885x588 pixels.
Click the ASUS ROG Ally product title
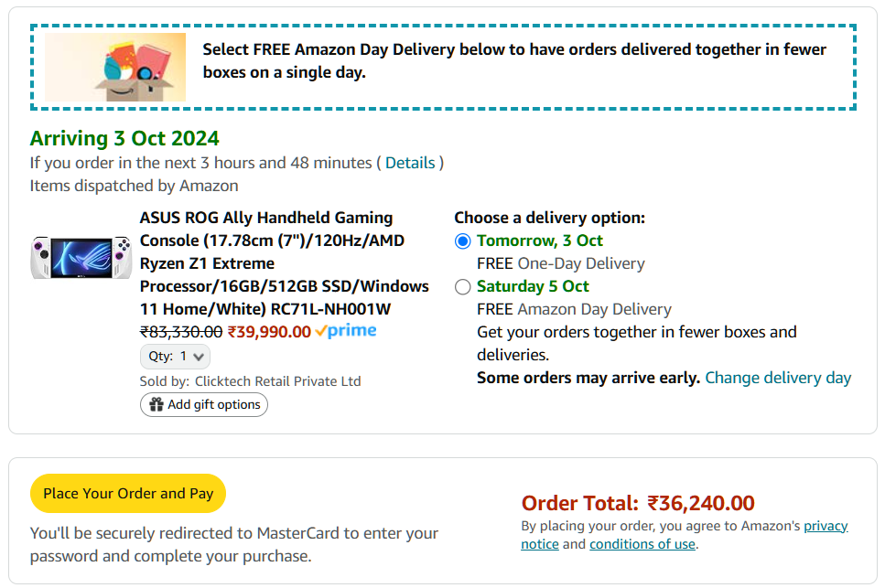click(x=284, y=263)
